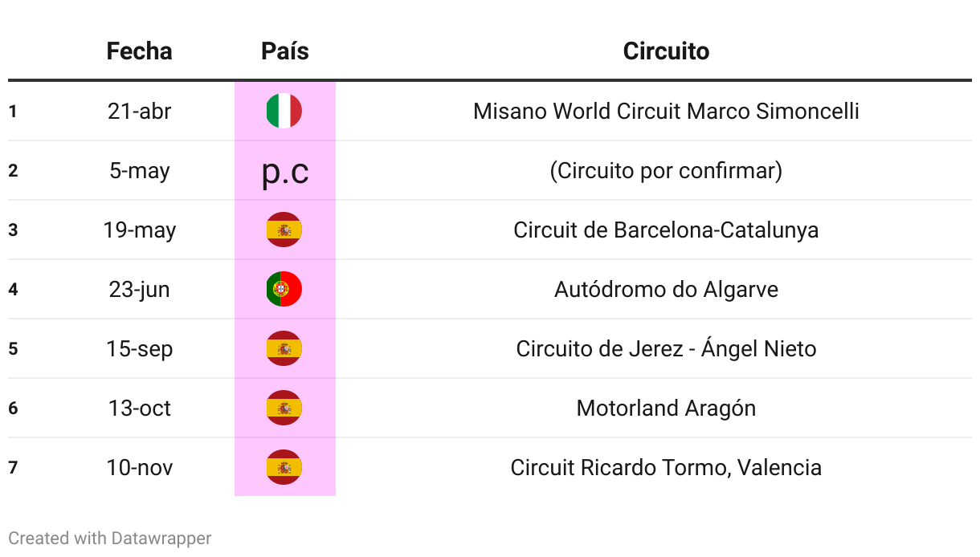The height and width of the screenshot is (557, 980).
Task: Click Autódromo do Algarve text
Action: (x=666, y=289)
